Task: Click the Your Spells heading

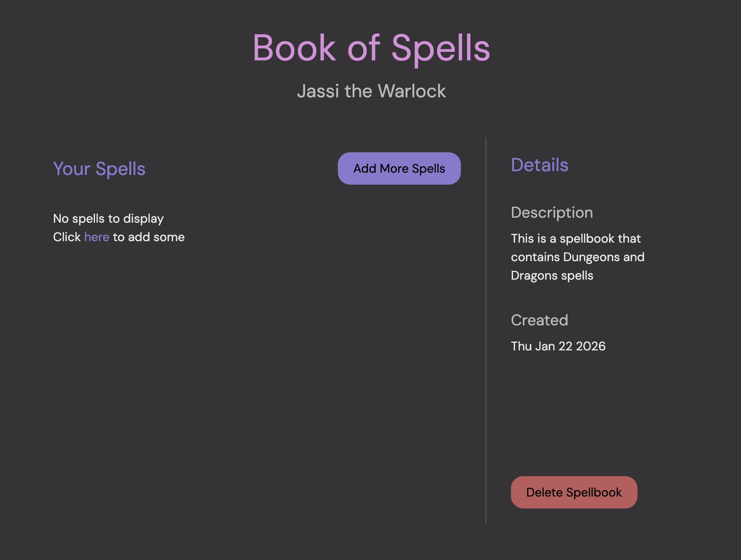Action: (x=99, y=168)
